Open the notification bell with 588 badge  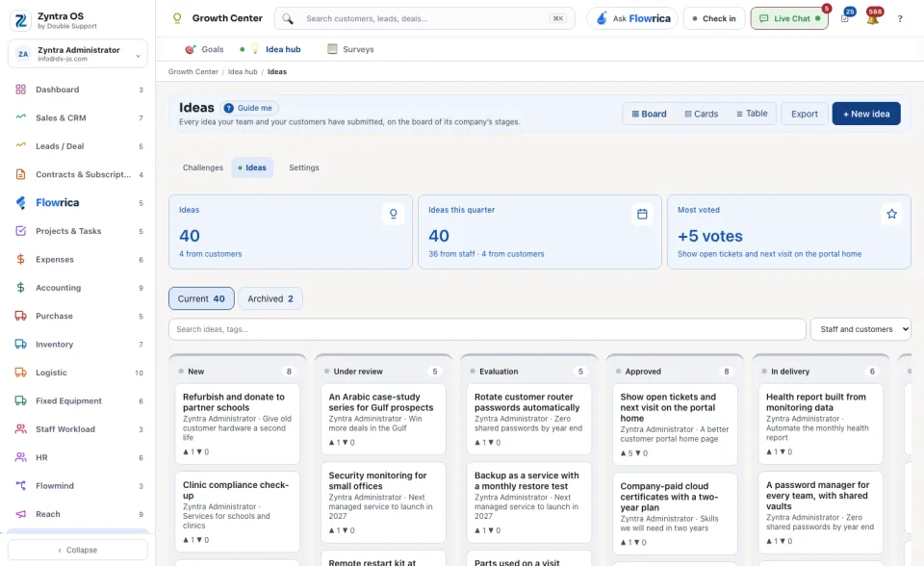873,18
